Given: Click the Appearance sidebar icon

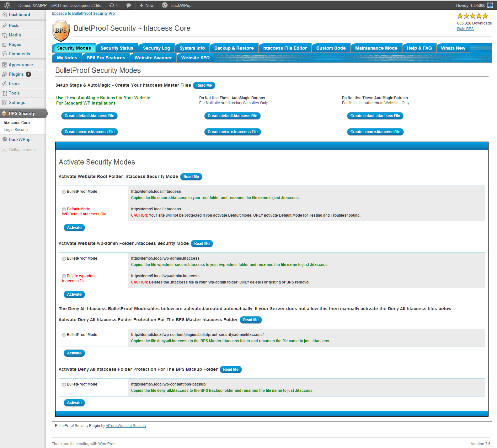Looking at the screenshot, I should [x=5, y=65].
